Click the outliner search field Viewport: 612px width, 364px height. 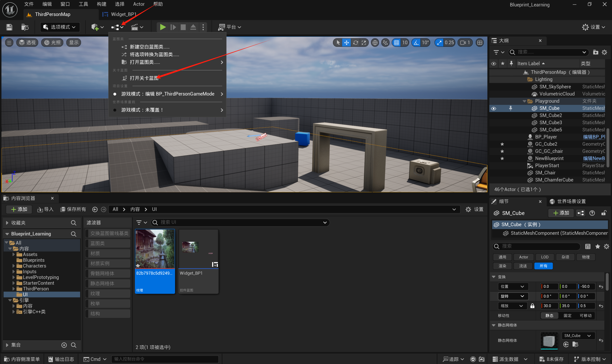pos(548,52)
